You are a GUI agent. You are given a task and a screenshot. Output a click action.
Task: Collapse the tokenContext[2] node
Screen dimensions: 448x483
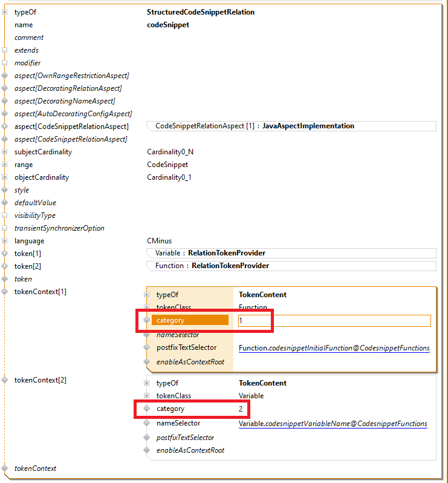(x=5, y=380)
